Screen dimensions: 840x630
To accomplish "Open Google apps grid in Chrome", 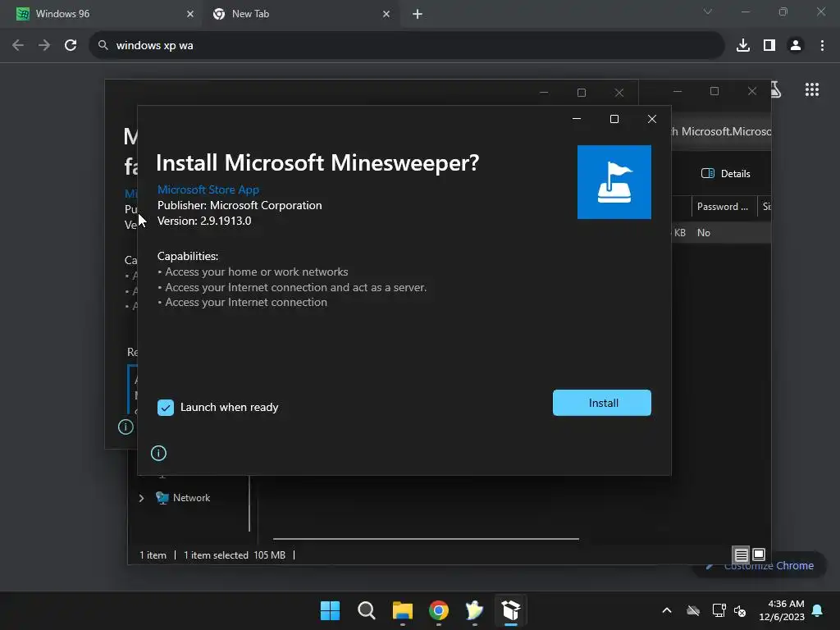I will [811, 89].
